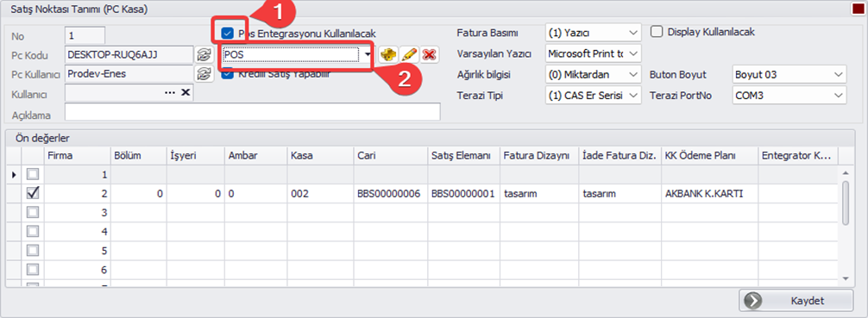This screenshot has height=318, width=868.
Task: Add a new POS definition icon
Action: click(x=388, y=55)
